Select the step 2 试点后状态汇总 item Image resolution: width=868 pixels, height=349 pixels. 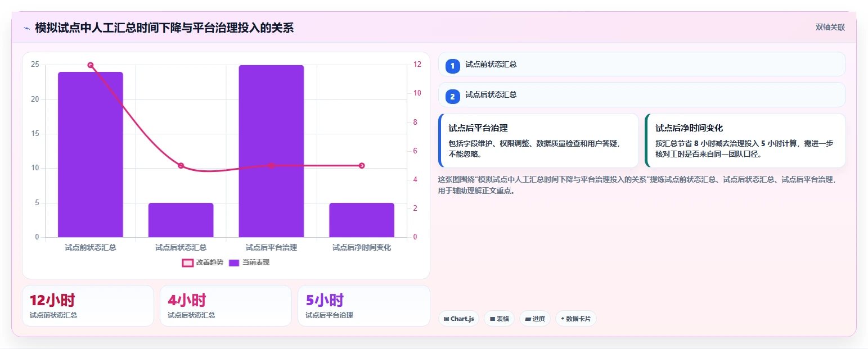click(642, 94)
